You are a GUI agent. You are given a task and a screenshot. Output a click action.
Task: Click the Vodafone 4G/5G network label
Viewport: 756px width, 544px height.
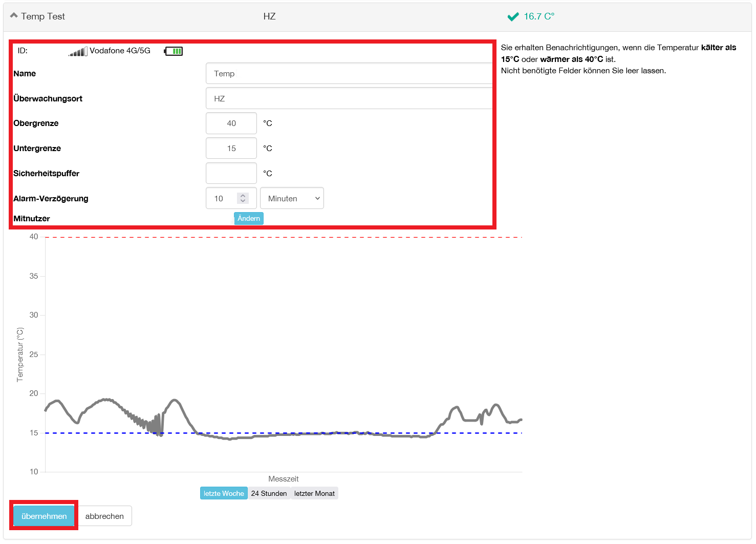click(x=120, y=51)
